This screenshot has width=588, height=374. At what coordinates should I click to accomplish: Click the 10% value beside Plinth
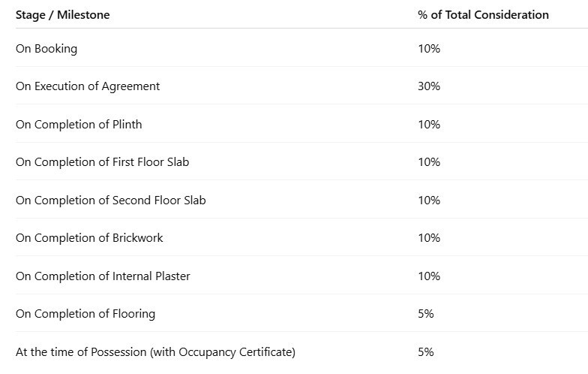click(429, 125)
